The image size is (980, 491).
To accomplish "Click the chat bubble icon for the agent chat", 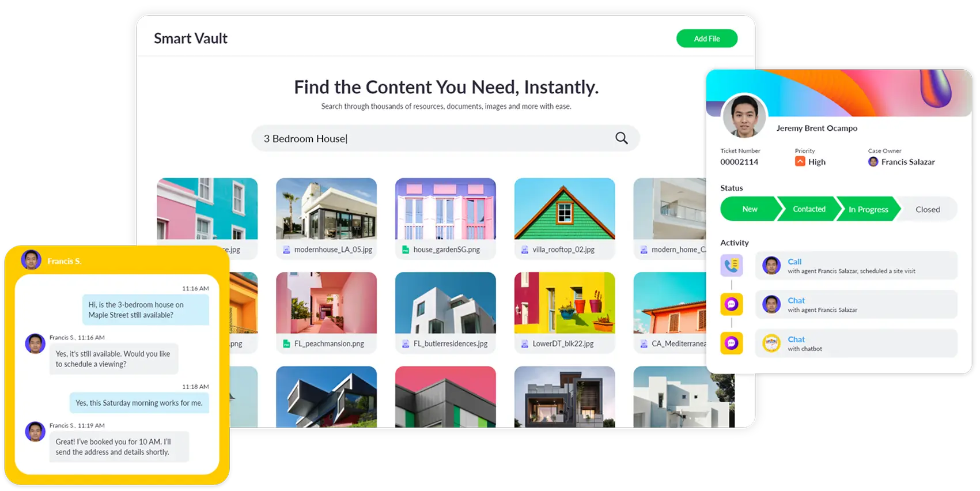I will coord(732,304).
